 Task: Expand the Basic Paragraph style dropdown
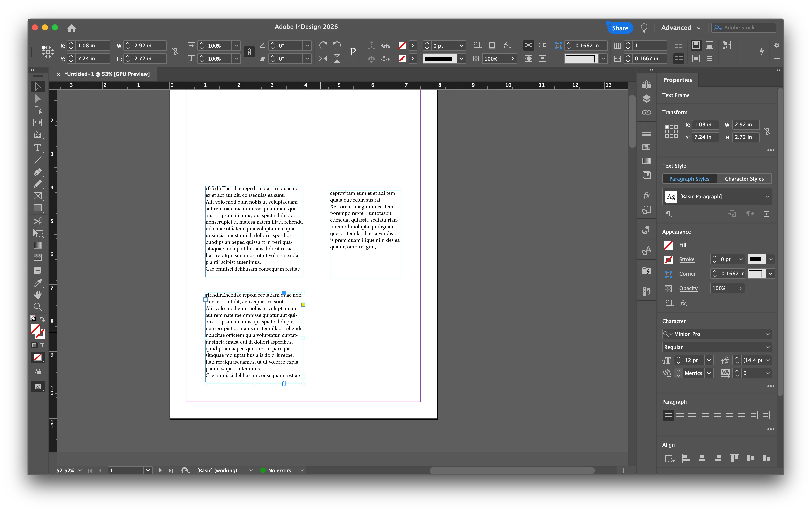(x=767, y=197)
